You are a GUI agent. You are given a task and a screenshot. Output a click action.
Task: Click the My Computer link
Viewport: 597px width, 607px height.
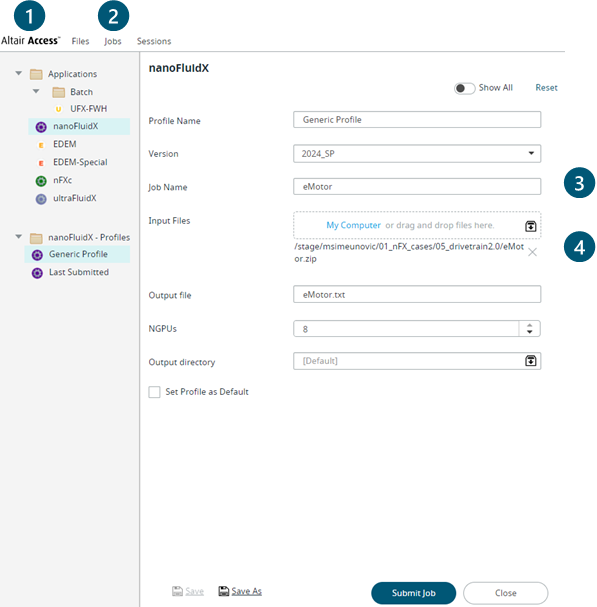(353, 225)
